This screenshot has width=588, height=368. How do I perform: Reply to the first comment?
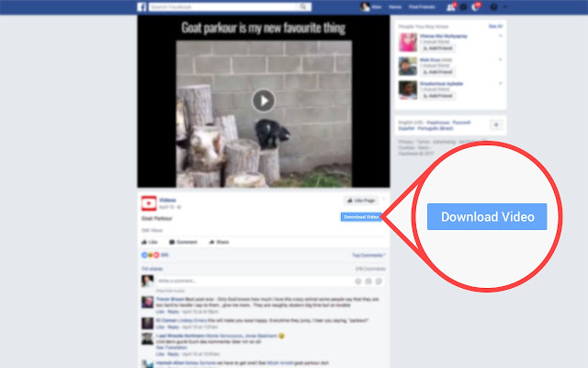[x=174, y=312]
